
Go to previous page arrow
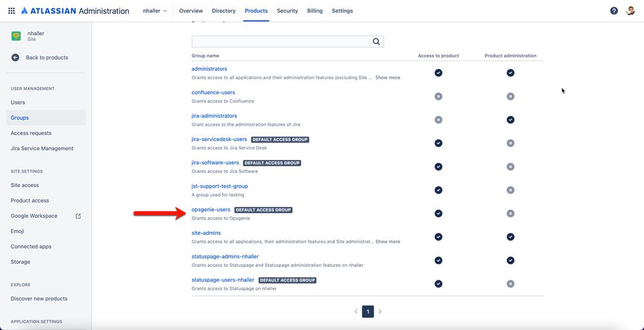click(356, 311)
